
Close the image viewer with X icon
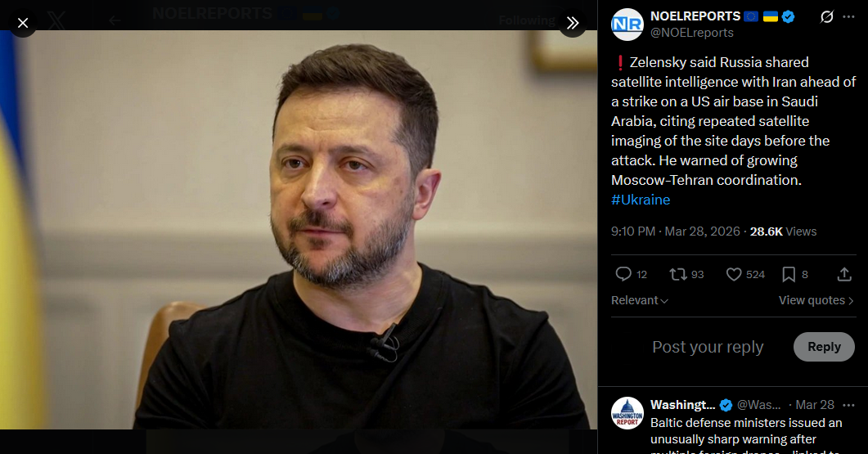[x=23, y=23]
